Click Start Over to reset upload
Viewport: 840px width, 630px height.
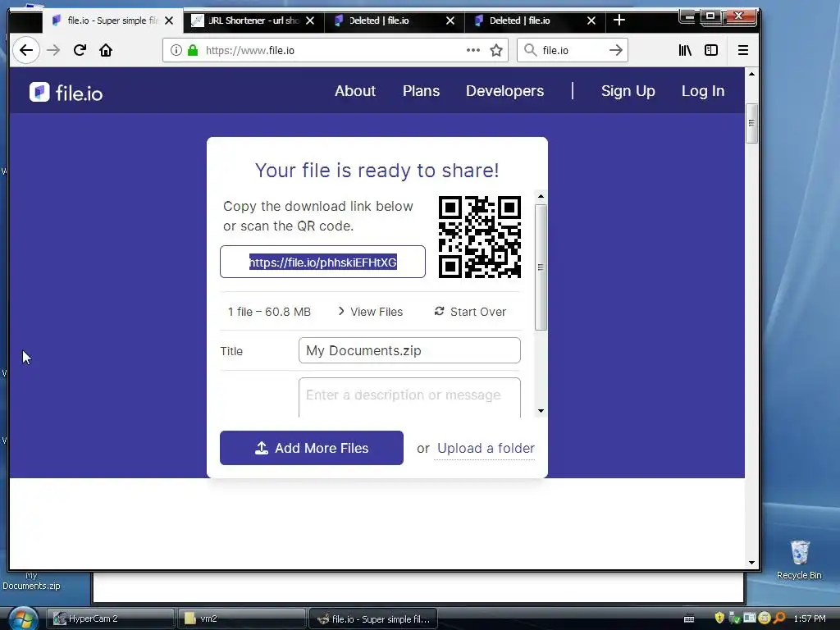(x=470, y=312)
